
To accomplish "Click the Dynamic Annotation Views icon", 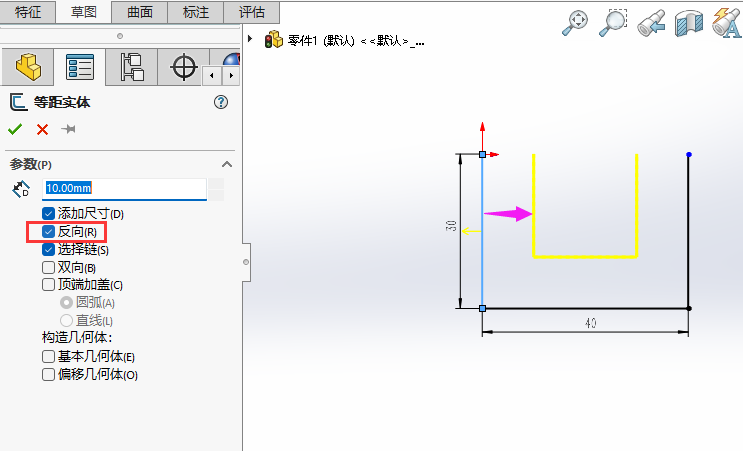I will (x=726, y=23).
